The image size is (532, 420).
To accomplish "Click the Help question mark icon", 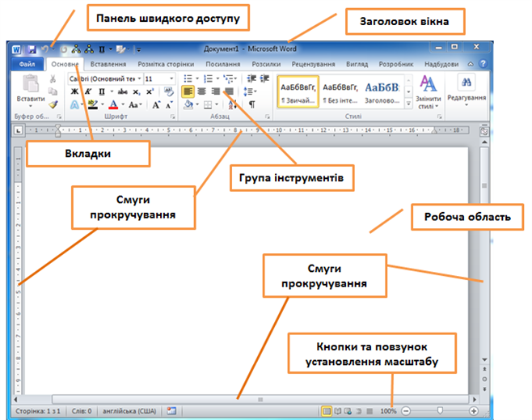I will tap(483, 63).
